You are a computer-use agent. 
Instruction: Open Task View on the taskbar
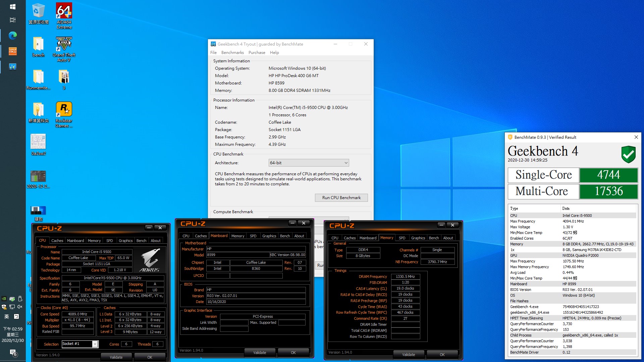(x=13, y=20)
